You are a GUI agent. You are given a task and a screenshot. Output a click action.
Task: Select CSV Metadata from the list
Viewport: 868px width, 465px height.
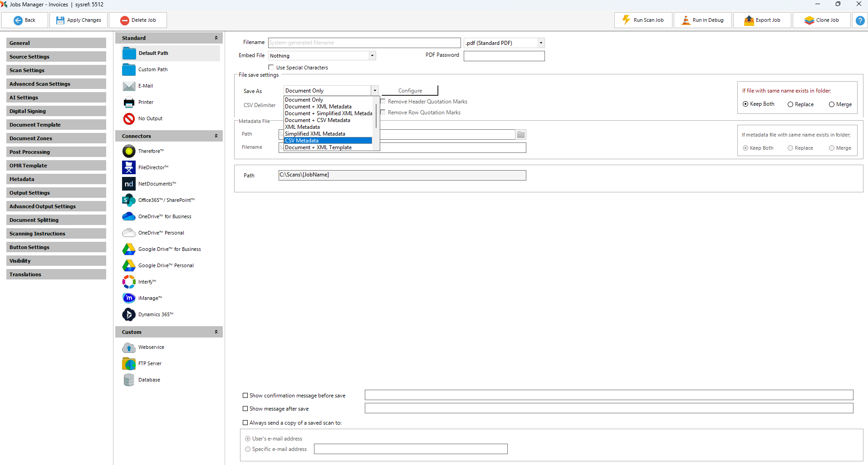(x=328, y=141)
